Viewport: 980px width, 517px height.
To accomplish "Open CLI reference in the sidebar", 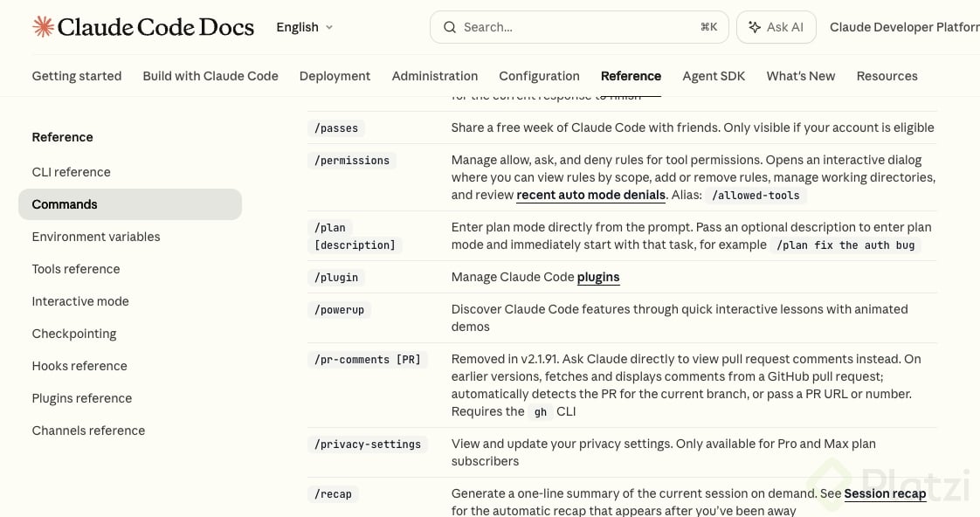I will (71, 172).
